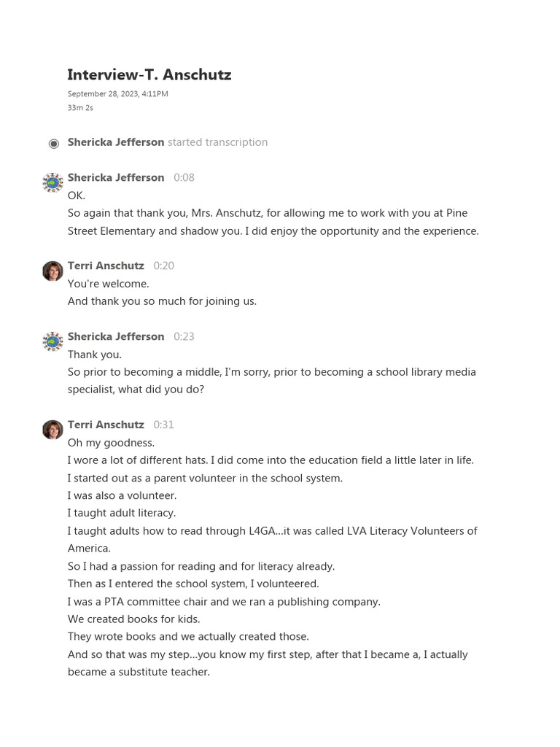Image resolution: width=560 pixels, height=747 pixels.
Task: Click the transcription started record icon
Action: pyautogui.click(x=53, y=143)
